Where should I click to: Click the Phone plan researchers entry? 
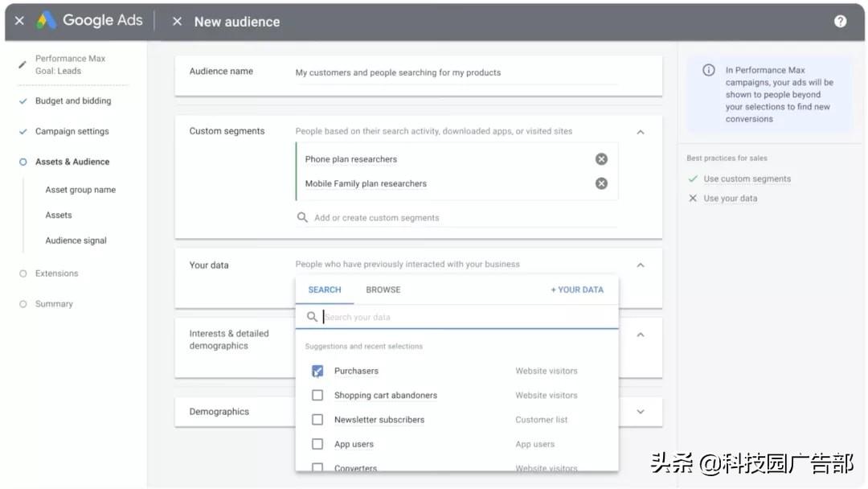pos(351,159)
